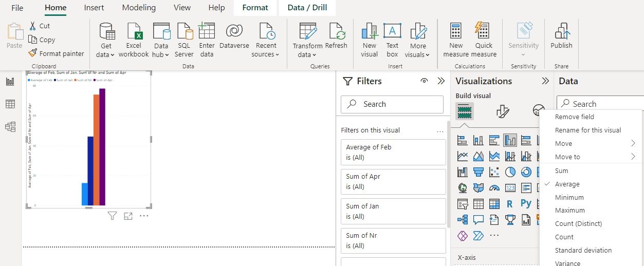The width and height of the screenshot is (644, 266).
Task: Open the Data / Drill tab
Action: [x=307, y=8]
